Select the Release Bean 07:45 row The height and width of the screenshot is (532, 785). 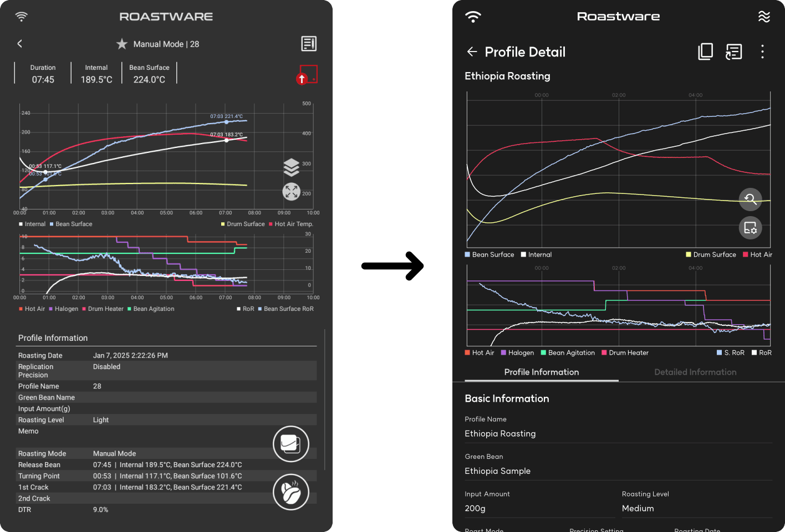166,464
